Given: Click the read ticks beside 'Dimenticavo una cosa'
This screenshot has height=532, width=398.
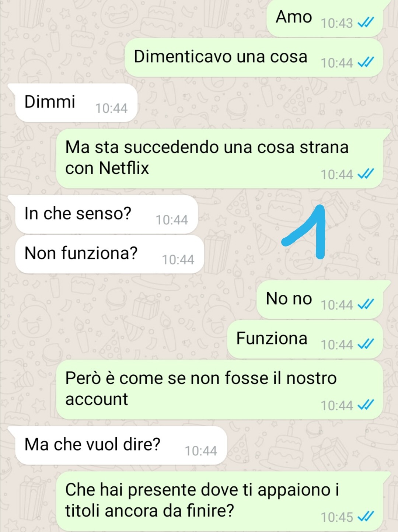Looking at the screenshot, I should click(366, 63).
